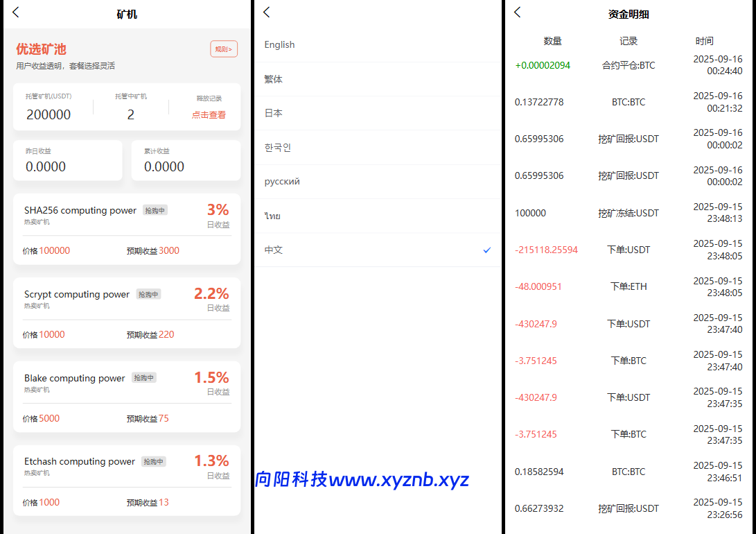The width and height of the screenshot is (756, 534).
Task: Switch language to 繁体
Action: point(272,79)
